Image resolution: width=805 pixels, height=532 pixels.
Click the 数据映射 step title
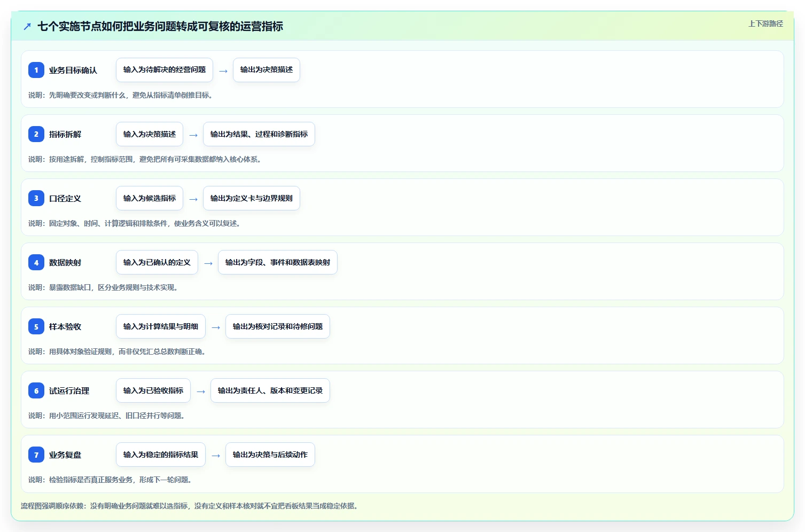pos(65,262)
